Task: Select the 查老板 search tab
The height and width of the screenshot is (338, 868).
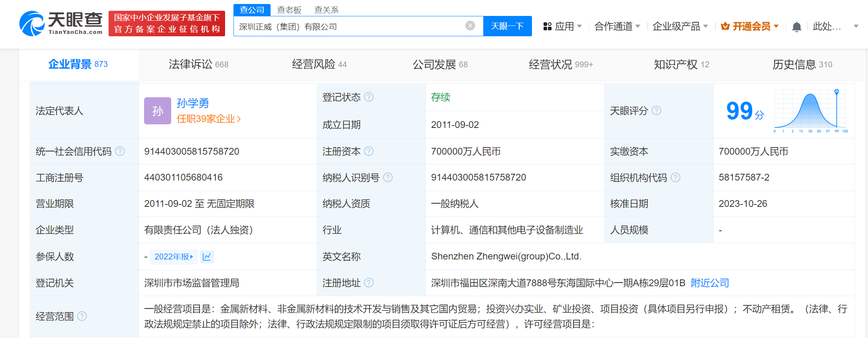Action: 289,10
